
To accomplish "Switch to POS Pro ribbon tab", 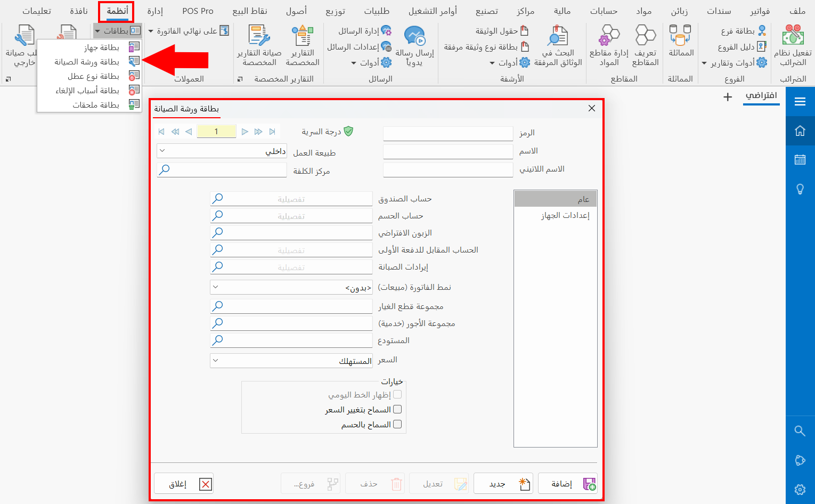I will tap(198, 11).
